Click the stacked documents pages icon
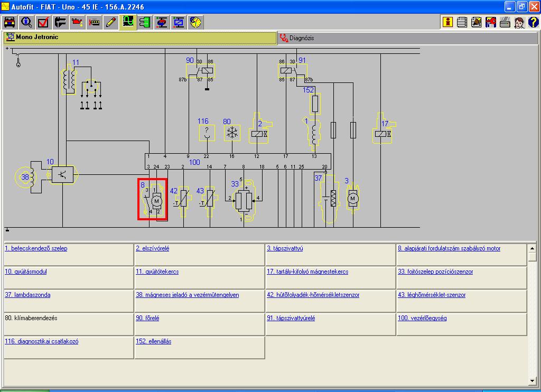Viewport: 541px width, 392px height. click(x=462, y=22)
